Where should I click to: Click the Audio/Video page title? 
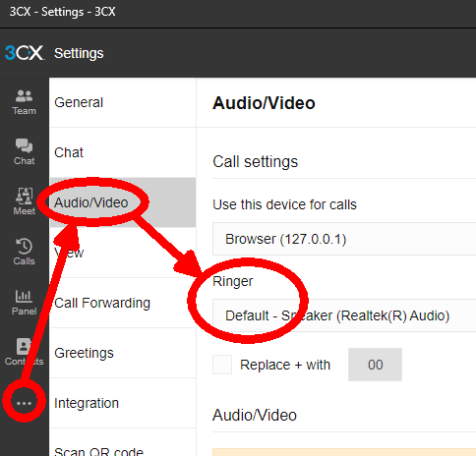pos(264,103)
